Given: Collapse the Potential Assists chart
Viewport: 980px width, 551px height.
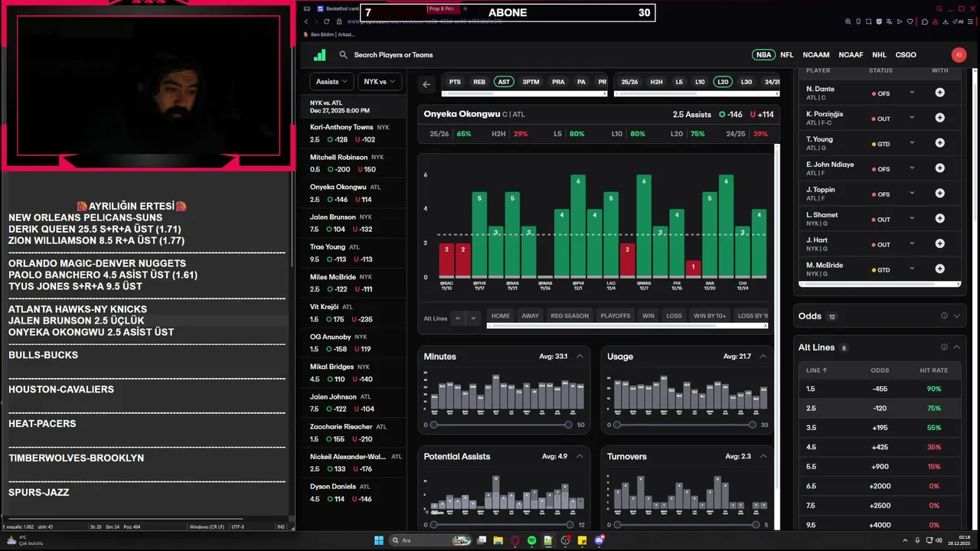Looking at the screenshot, I should point(580,457).
